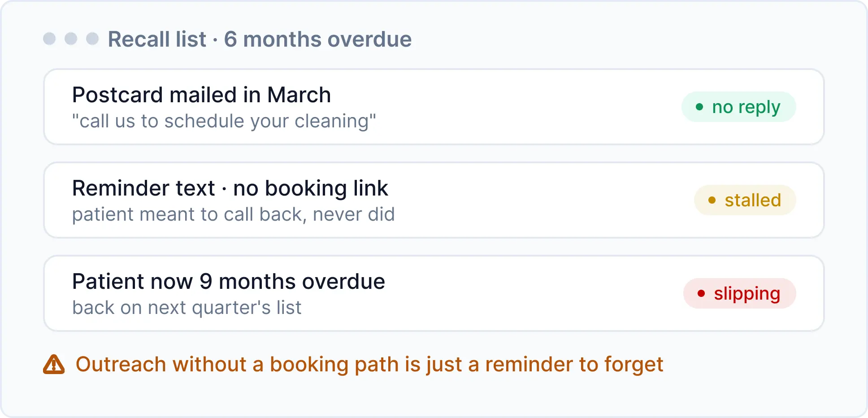Open the Reminder text no booking link card

click(x=434, y=200)
